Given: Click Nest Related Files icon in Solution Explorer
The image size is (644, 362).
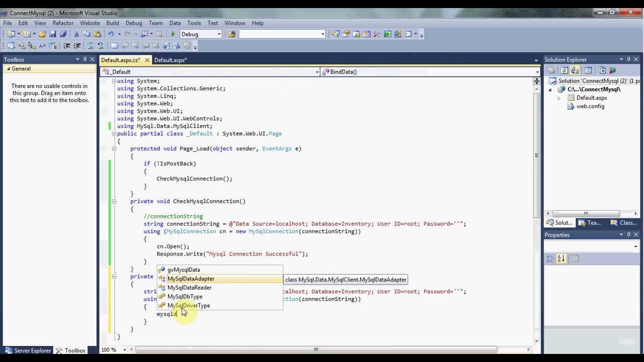Looking at the screenshot, I should coord(575,70).
